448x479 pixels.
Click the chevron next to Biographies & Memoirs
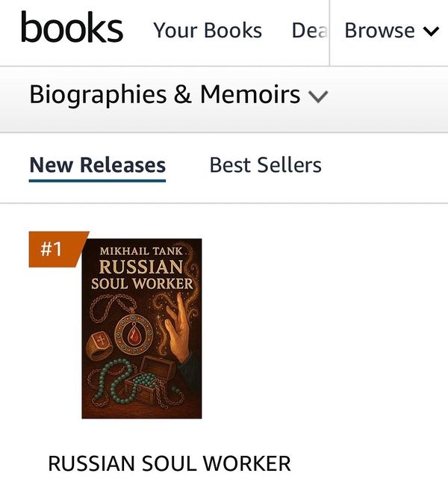(x=318, y=96)
